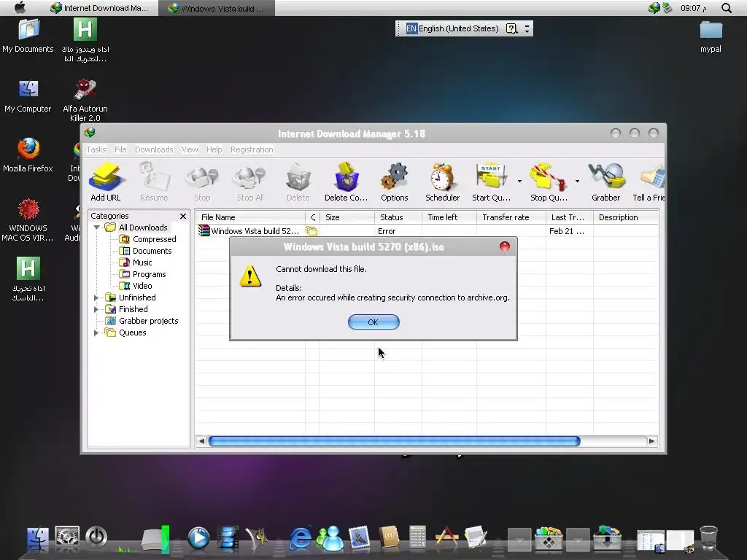Select the Compressed category
The width and height of the screenshot is (747, 560).
[x=147, y=239]
